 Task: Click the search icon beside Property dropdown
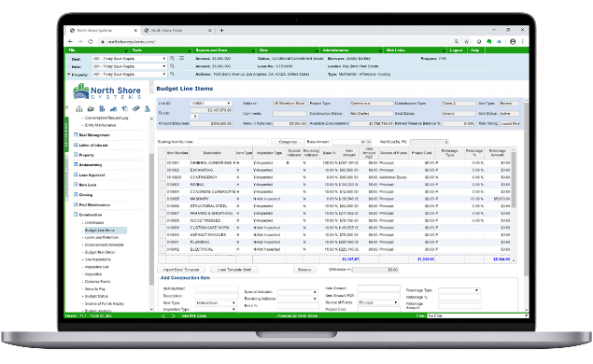(x=172, y=74)
